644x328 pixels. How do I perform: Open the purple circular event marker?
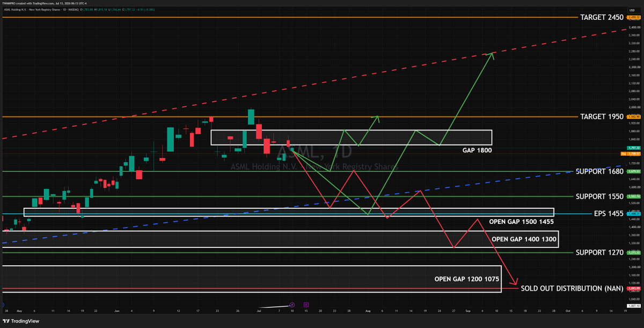pos(292,304)
